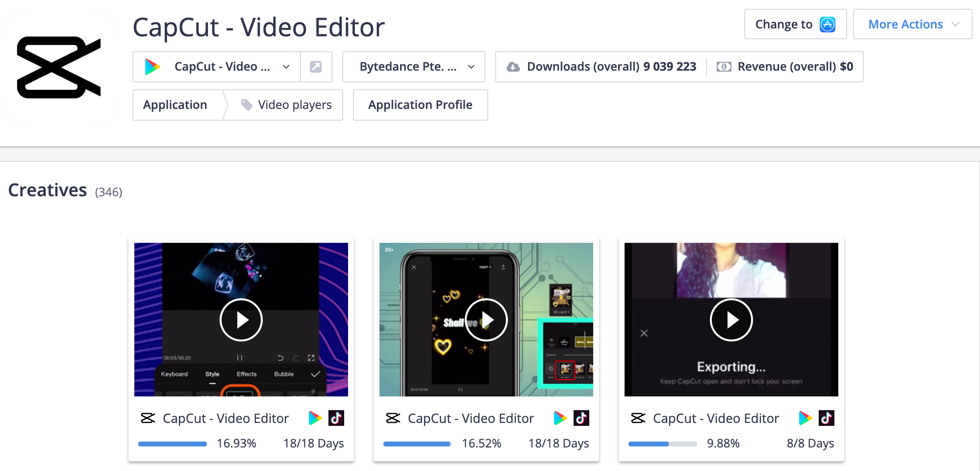Click Downloads (overall) 9 039 223 stat
980x471 pixels.
[x=602, y=67]
